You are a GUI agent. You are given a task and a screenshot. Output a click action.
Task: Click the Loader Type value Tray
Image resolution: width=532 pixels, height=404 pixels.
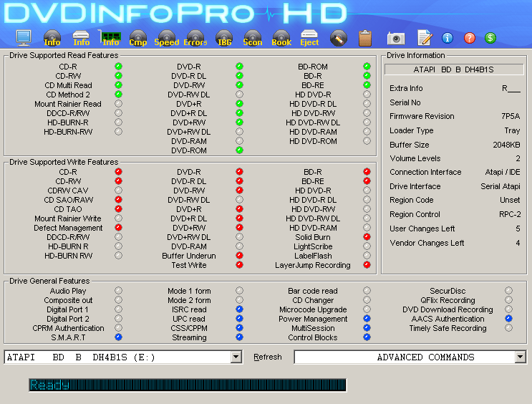(x=512, y=130)
